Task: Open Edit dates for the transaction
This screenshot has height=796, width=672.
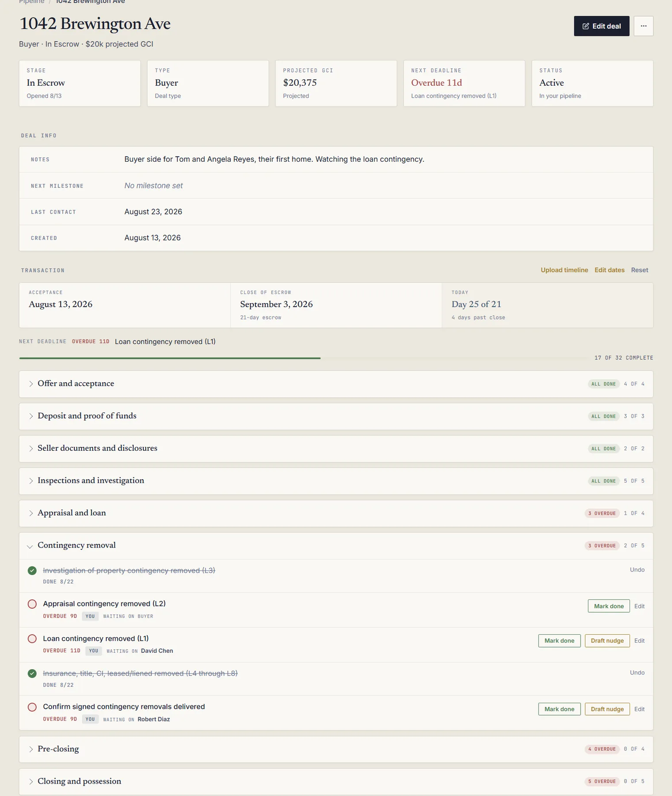Action: (609, 270)
